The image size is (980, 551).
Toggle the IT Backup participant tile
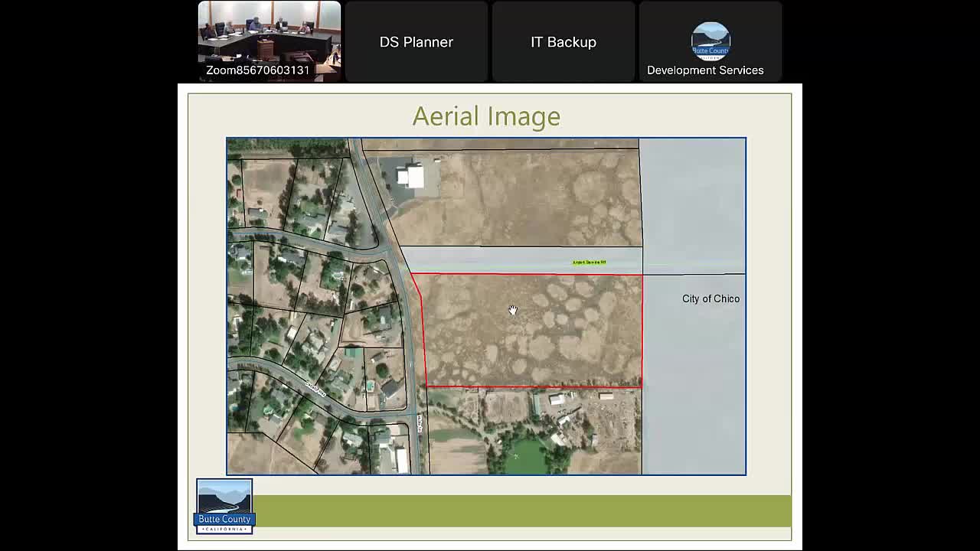[563, 41]
